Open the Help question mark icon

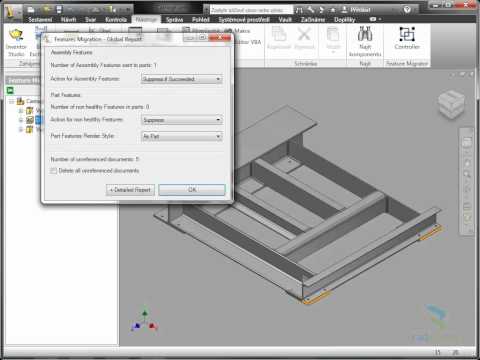tap(407, 10)
